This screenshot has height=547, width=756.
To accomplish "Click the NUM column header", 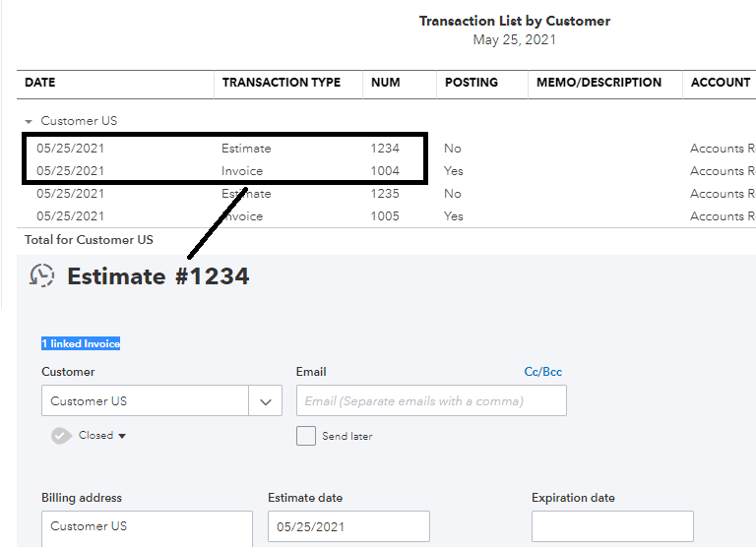I will click(386, 83).
